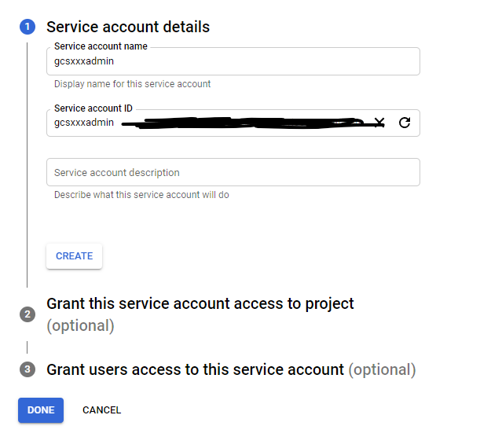Focus the Service account name field
Screen dimensions: 491x448
(233, 61)
